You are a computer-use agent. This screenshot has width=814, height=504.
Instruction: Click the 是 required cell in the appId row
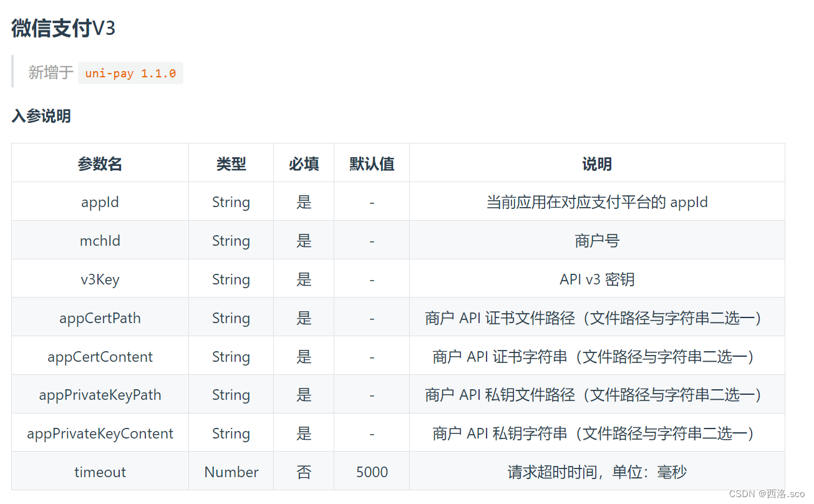tap(304, 202)
